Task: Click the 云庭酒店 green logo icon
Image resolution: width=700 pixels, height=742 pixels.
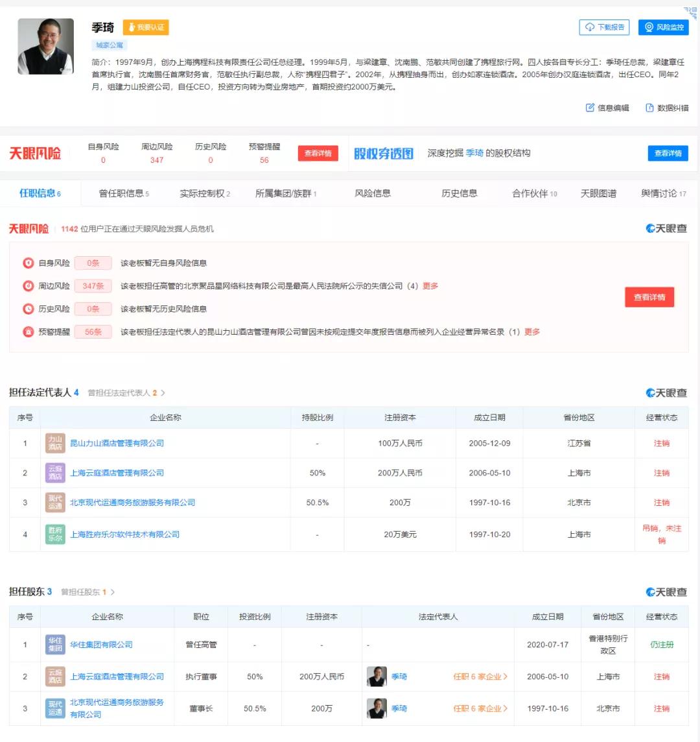Action: click(x=54, y=473)
